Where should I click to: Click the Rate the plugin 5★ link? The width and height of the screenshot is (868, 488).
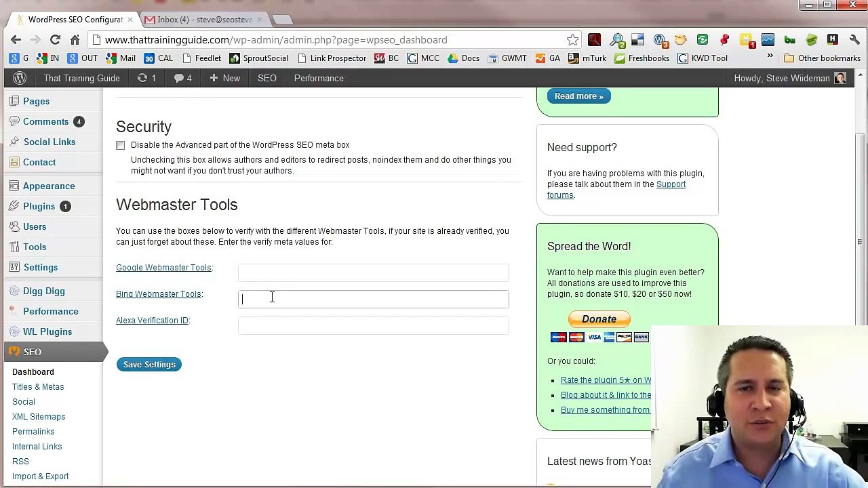click(x=606, y=380)
